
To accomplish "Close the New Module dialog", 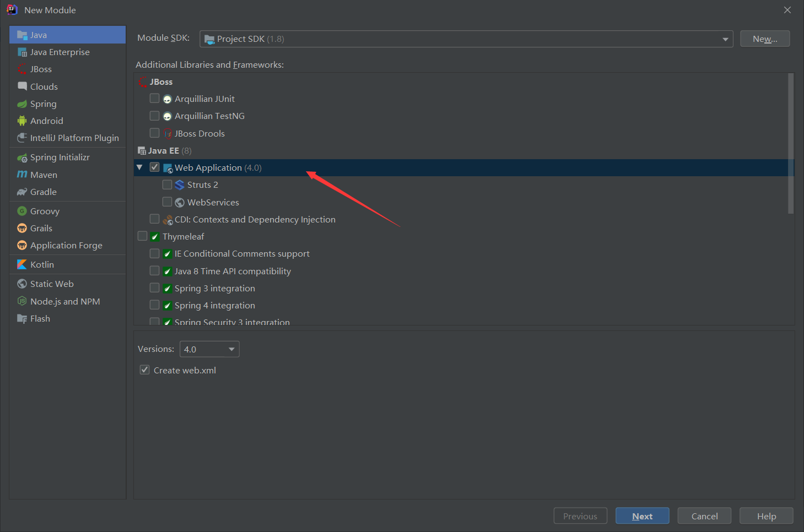I will 787,10.
